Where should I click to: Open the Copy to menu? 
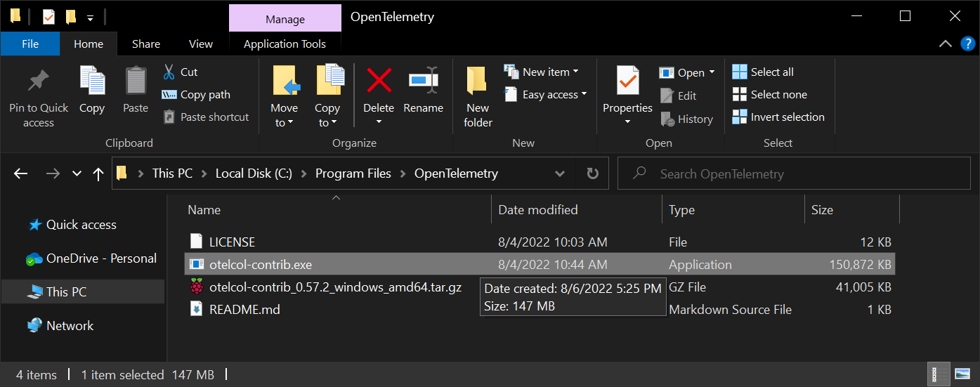327,98
